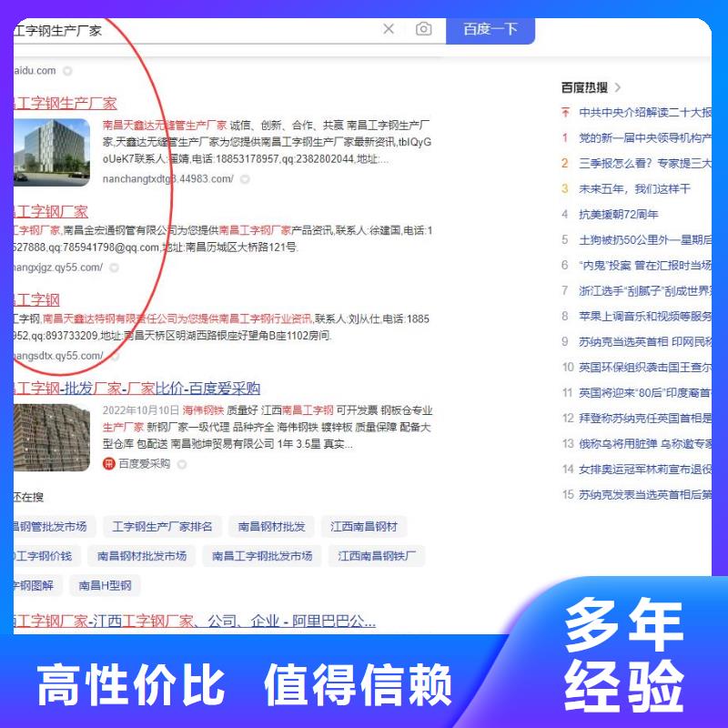The height and width of the screenshot is (728, 728).
Task: Open hot search 英国环保组织袭击国王
Action: click(645, 368)
